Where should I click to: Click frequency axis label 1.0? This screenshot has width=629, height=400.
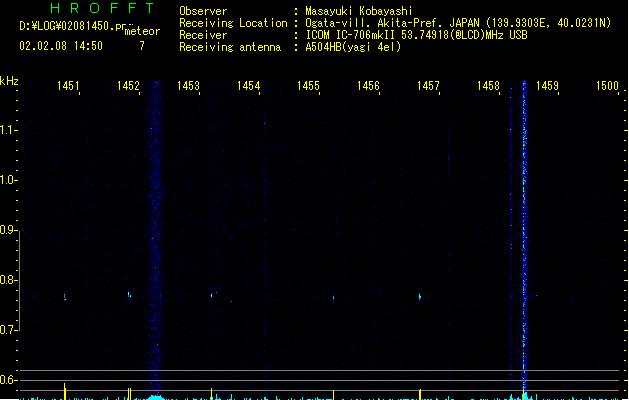coord(8,180)
